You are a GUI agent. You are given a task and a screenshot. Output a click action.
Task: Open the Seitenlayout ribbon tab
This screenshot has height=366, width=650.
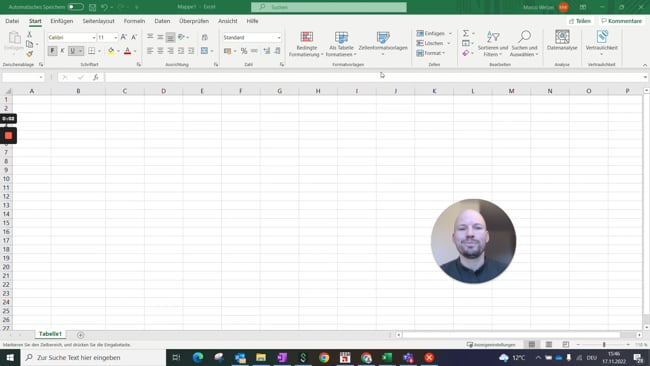[x=98, y=21]
